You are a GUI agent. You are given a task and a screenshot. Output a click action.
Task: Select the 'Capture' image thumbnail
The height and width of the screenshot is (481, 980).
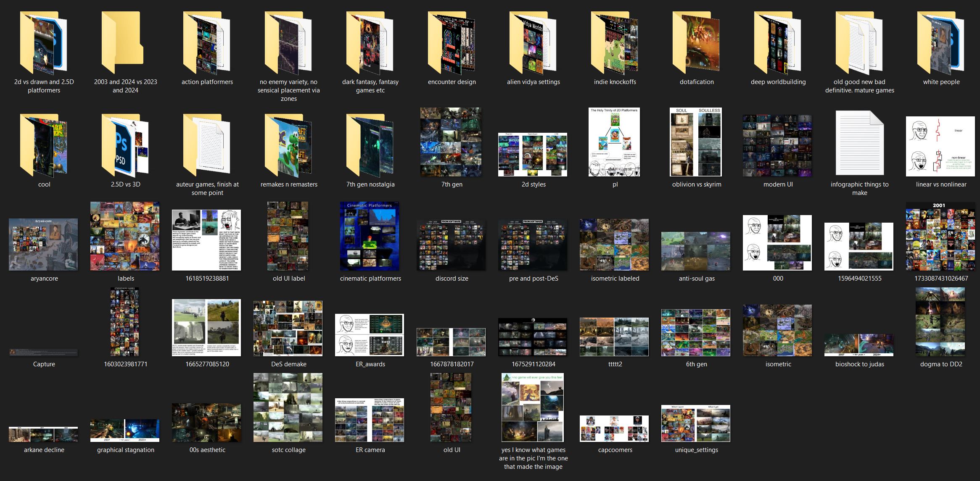pyautogui.click(x=43, y=352)
